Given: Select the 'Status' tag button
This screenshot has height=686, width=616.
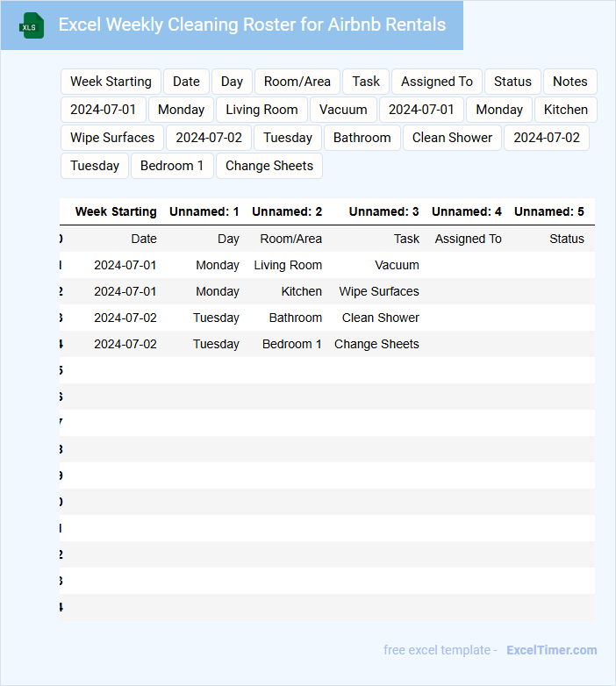Looking at the screenshot, I should 512,82.
